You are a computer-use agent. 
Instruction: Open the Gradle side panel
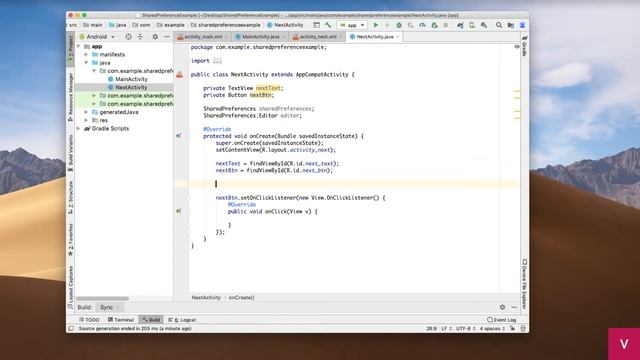click(x=525, y=46)
